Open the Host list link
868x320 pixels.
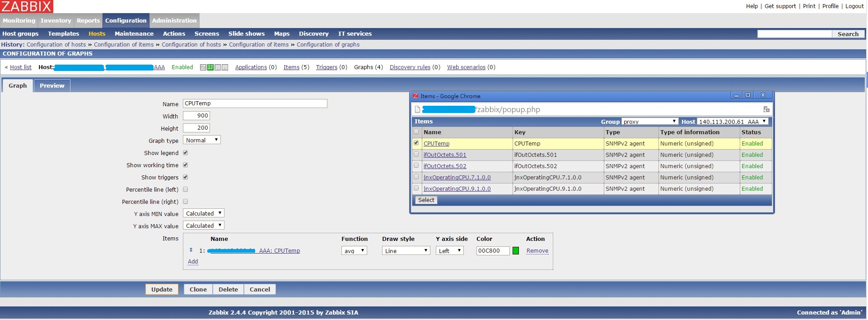pos(21,67)
